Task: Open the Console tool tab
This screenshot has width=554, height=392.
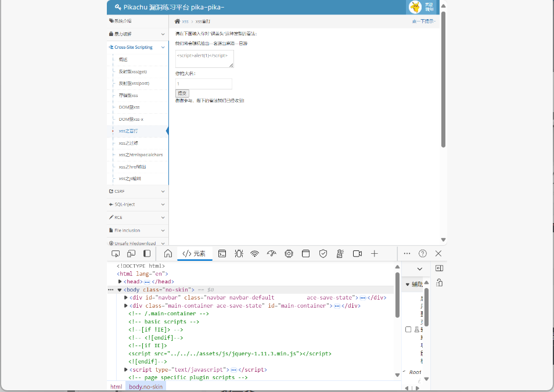Action: [x=222, y=253]
